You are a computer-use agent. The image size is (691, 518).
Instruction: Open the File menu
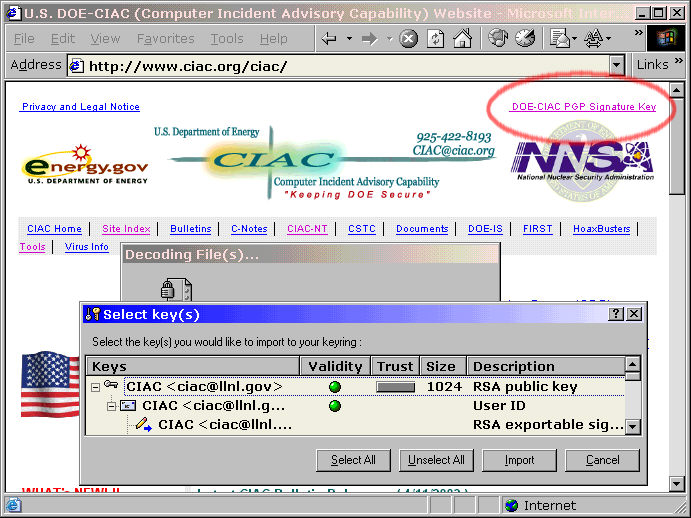[x=24, y=39]
